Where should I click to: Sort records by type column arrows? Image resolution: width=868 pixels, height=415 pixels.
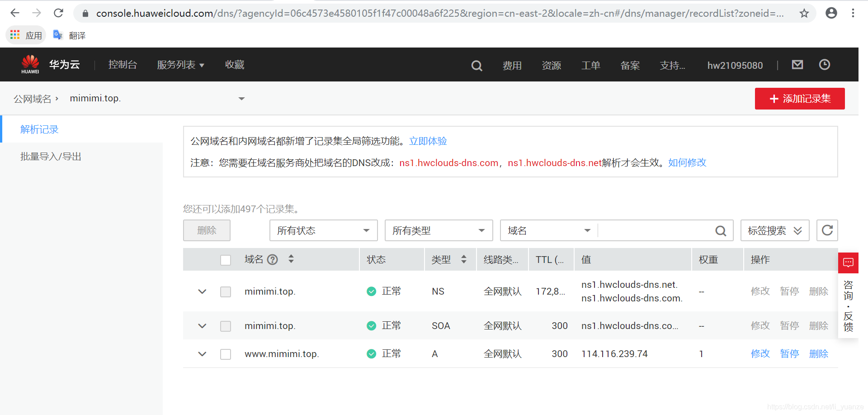tap(463, 259)
